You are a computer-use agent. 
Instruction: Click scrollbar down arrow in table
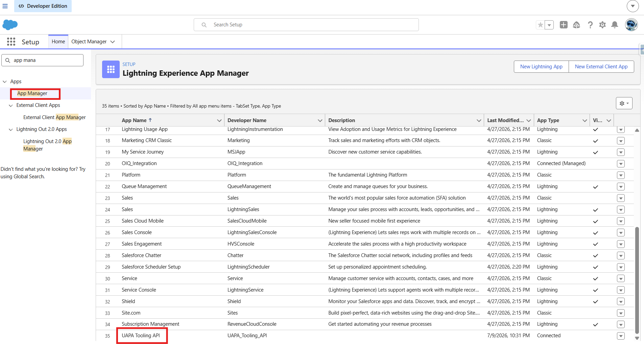coord(637,338)
